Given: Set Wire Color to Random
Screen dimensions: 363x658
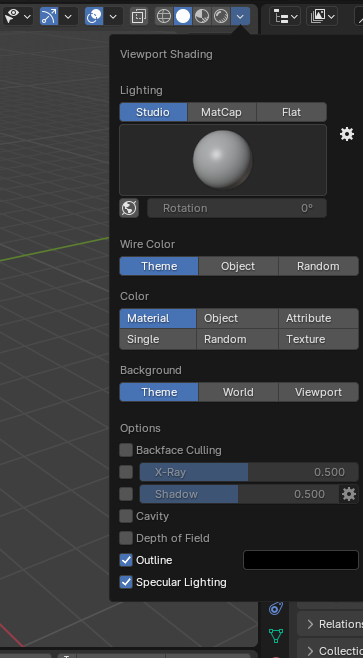Looking at the screenshot, I should tap(318, 266).
